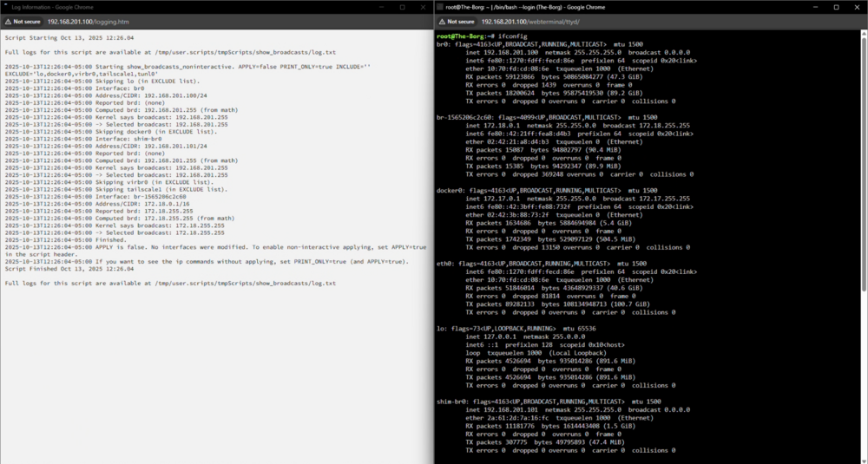The height and width of the screenshot is (464, 868).
Task: Click 'shim-br0: flags=4163' terminal header
Action: 547,402
